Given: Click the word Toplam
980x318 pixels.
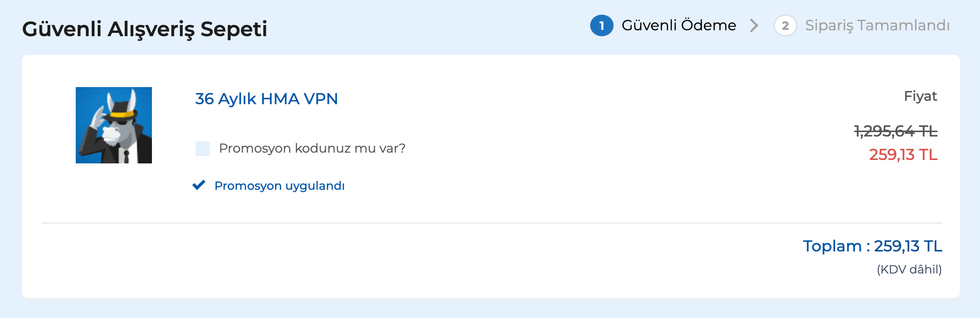Looking at the screenshot, I should pyautogui.click(x=832, y=246).
